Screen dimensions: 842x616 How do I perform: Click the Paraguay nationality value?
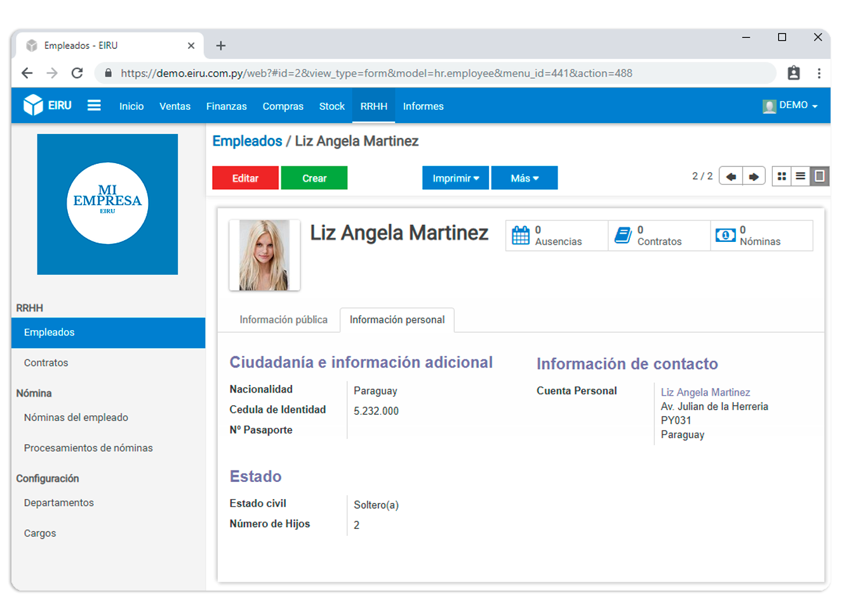pyautogui.click(x=375, y=391)
